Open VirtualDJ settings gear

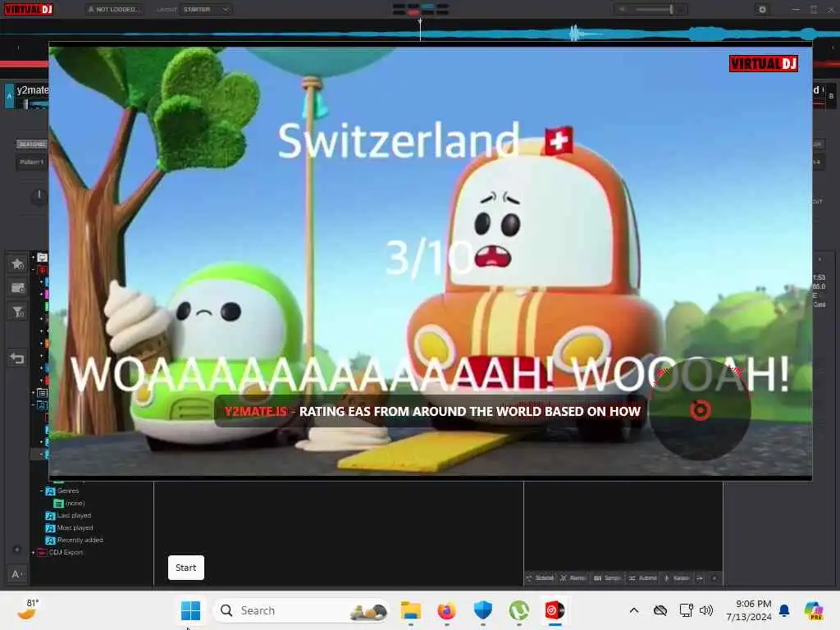pos(762,10)
